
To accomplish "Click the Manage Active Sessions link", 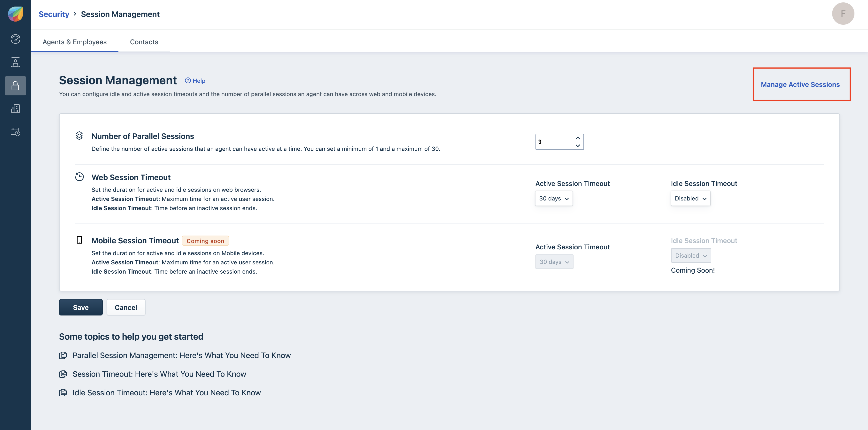I will click(x=800, y=84).
